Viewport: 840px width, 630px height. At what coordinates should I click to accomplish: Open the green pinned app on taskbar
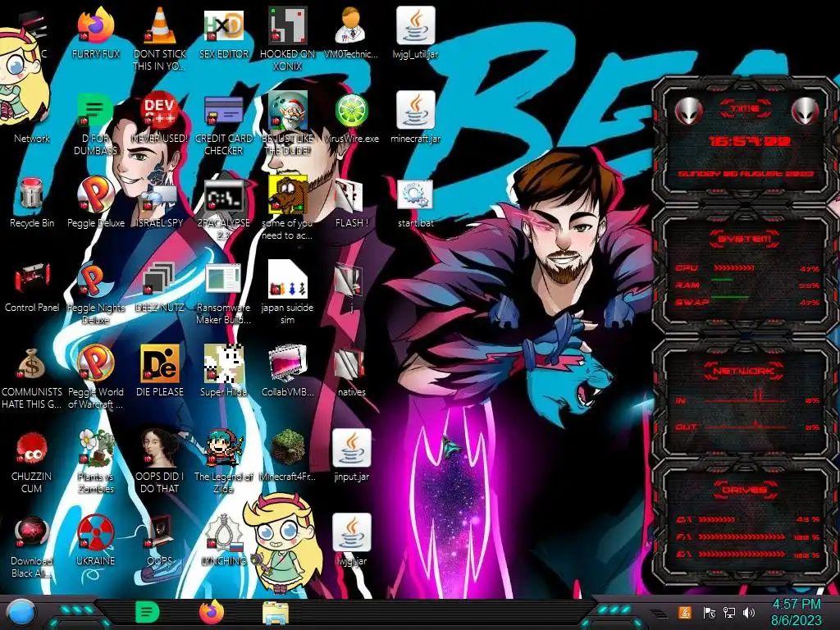click(x=146, y=612)
